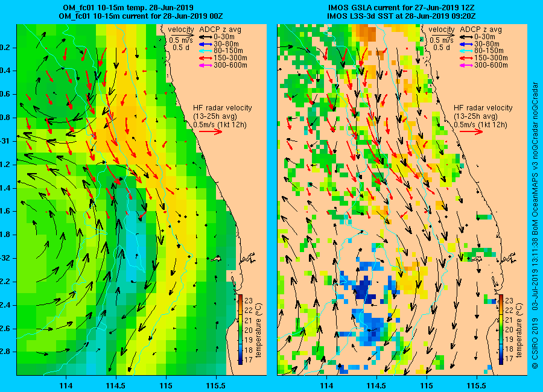Click '150-300m' label in right legend

click(x=491, y=58)
